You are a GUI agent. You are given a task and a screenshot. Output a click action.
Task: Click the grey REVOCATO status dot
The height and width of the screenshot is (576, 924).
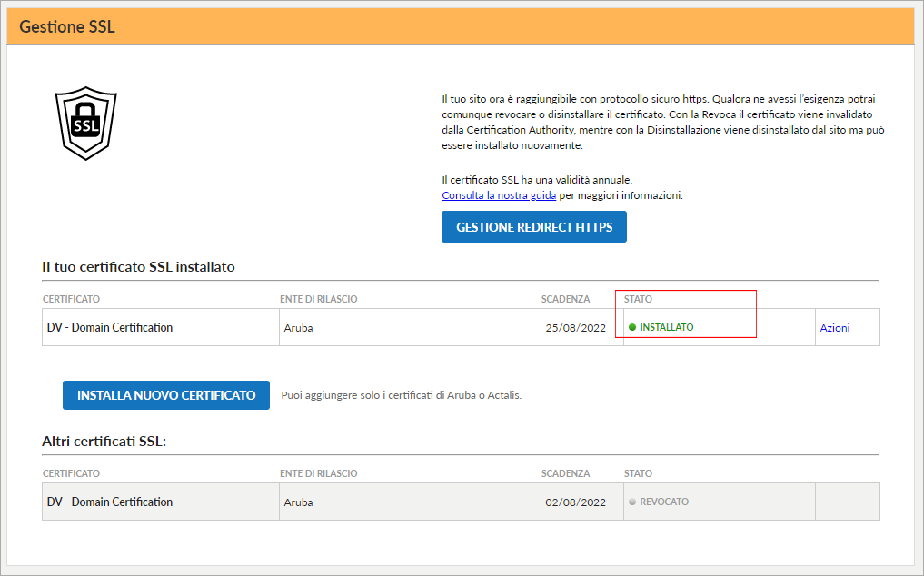point(632,502)
